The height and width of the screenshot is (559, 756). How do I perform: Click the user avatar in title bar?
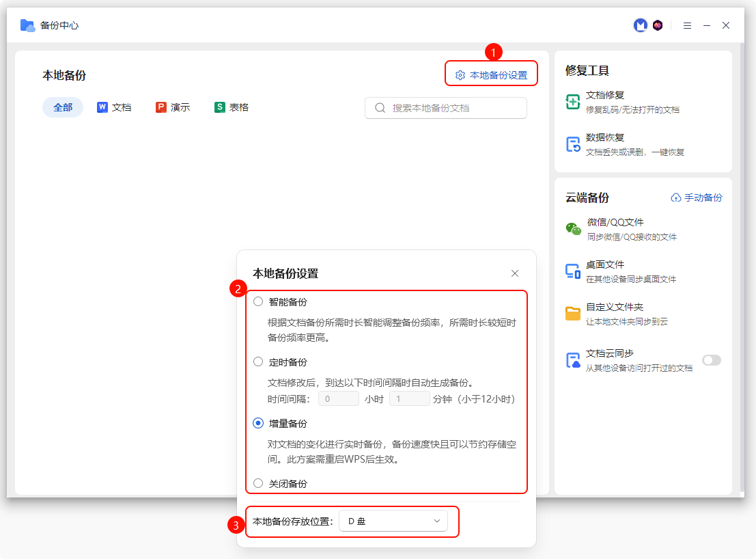pos(641,25)
